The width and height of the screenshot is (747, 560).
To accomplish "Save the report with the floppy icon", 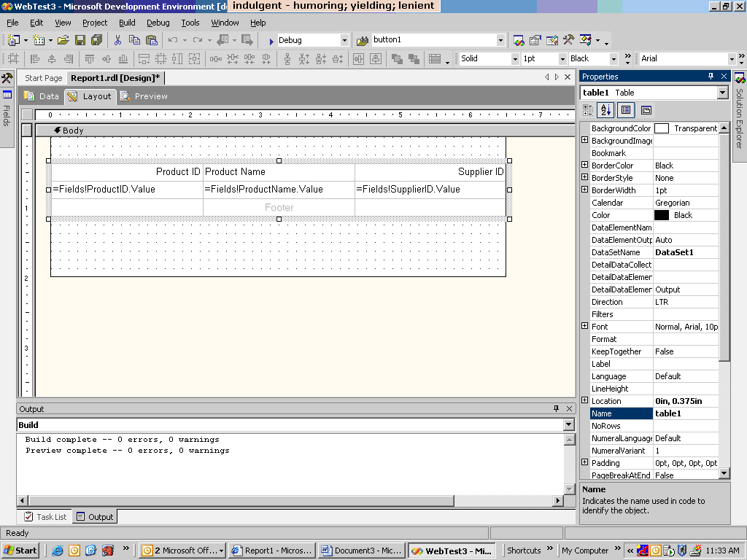I will coord(80,41).
